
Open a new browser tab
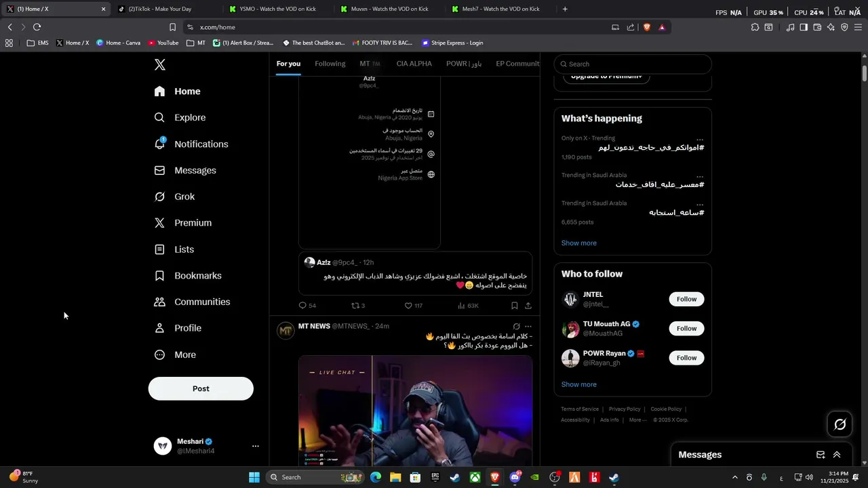point(565,9)
